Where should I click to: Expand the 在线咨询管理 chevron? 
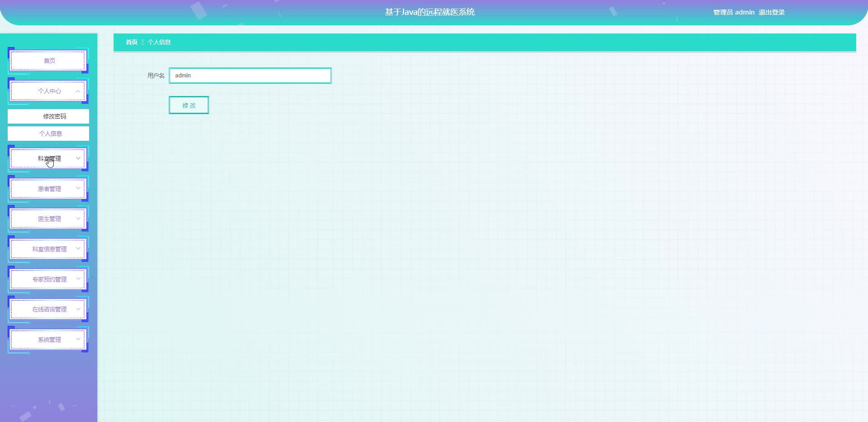[78, 309]
